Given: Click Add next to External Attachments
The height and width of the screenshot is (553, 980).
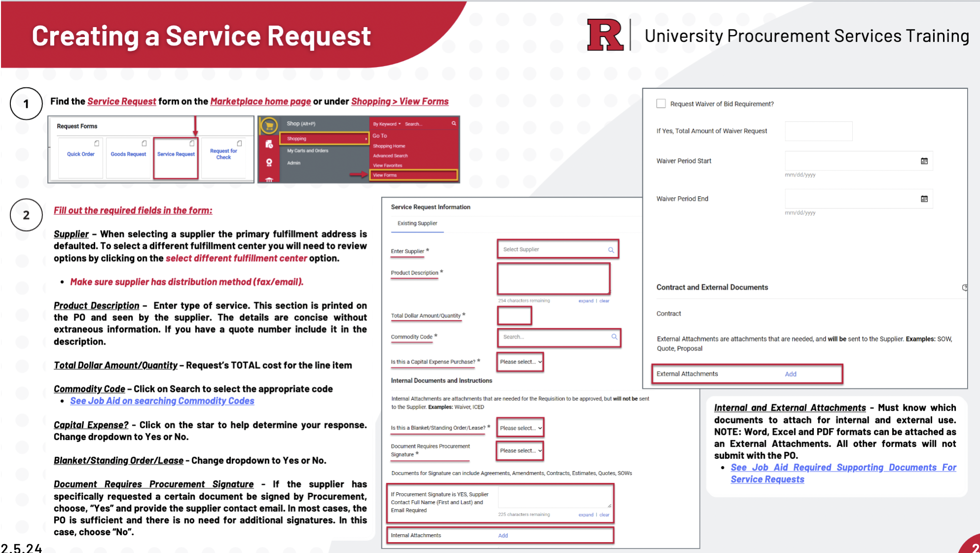Looking at the screenshot, I should point(791,374).
